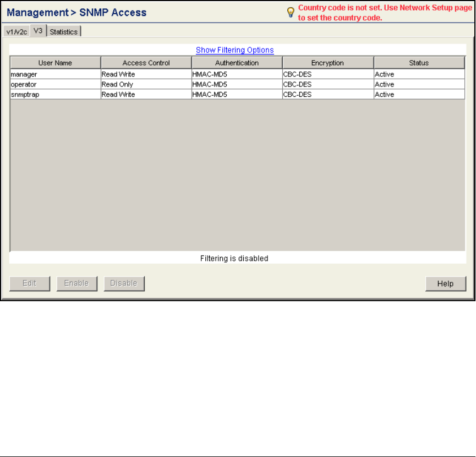Click the country code warning message
Image resolution: width=476 pixels, height=457 pixels.
(x=385, y=13)
